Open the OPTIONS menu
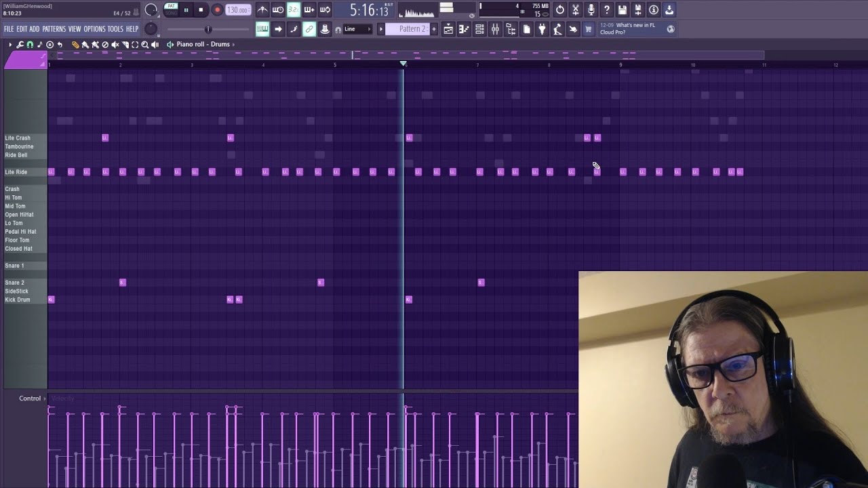Viewport: 868px width, 488px height. point(94,29)
